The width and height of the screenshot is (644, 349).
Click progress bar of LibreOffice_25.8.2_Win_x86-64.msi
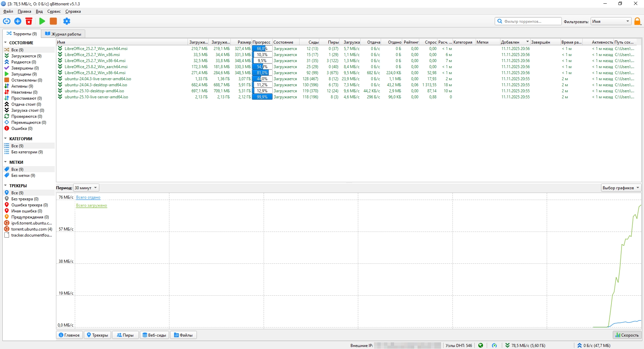pyautogui.click(x=262, y=73)
